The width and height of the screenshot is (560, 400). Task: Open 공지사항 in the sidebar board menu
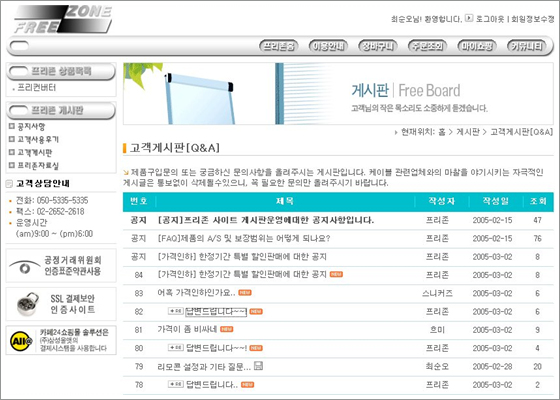(31, 126)
